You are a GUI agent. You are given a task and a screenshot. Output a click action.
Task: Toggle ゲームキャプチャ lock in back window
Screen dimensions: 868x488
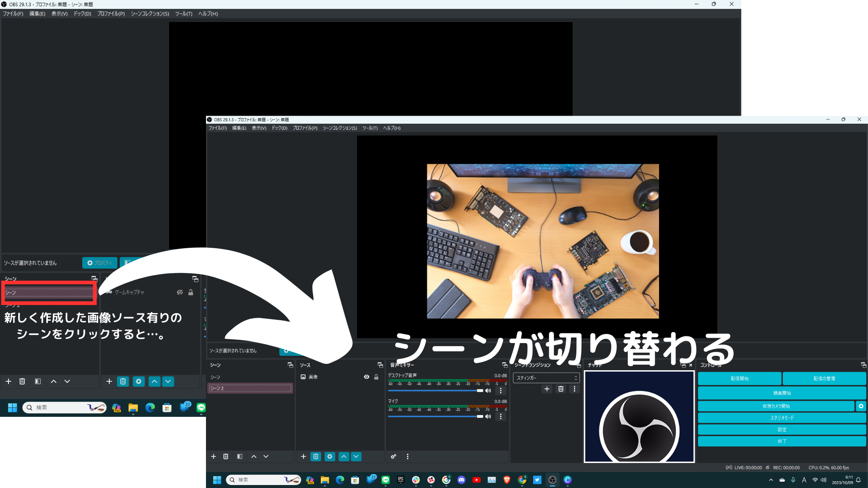pos(191,292)
